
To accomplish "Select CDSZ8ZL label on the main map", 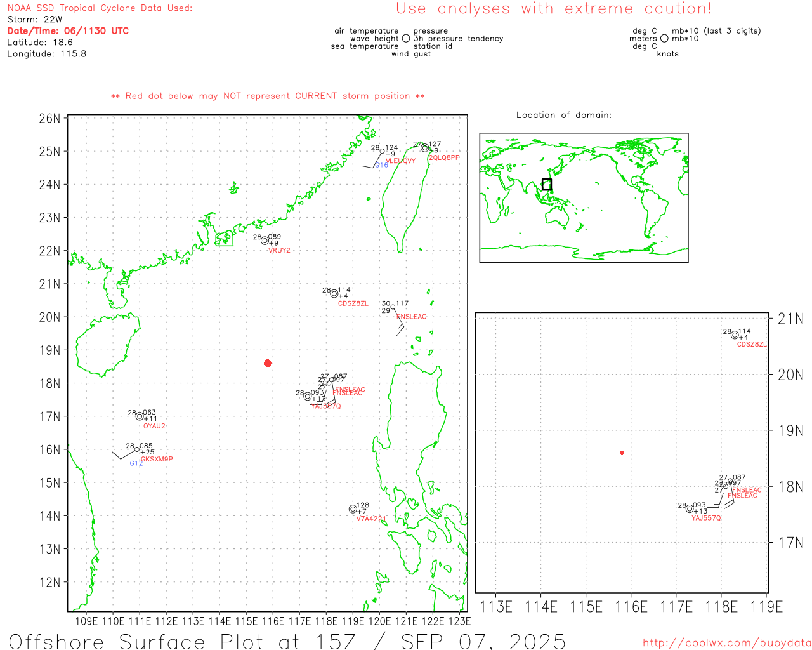I will [x=353, y=303].
